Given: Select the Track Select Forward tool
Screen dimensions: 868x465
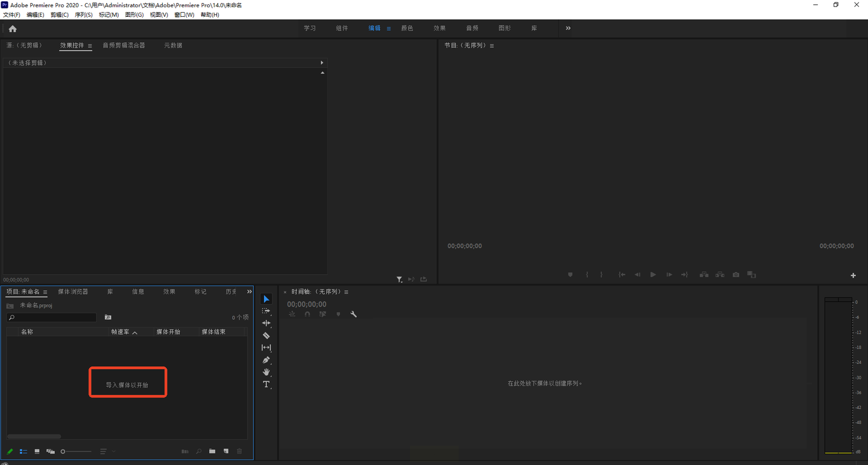Looking at the screenshot, I should (266, 311).
